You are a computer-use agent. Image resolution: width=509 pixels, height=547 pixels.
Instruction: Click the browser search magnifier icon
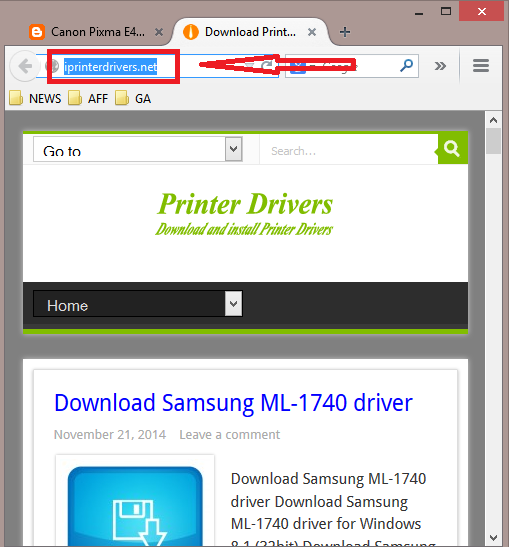[x=406, y=65]
